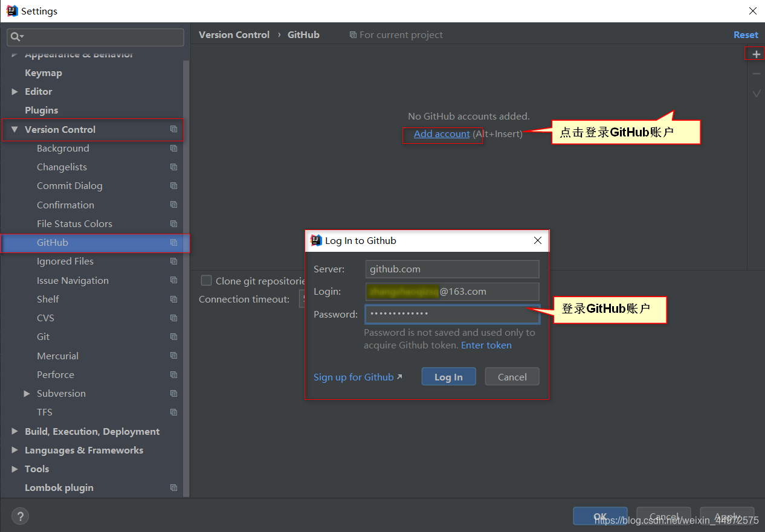The width and height of the screenshot is (765, 532).
Task: Click the project icon on the Commit Dialog row
Action: pos(173,185)
